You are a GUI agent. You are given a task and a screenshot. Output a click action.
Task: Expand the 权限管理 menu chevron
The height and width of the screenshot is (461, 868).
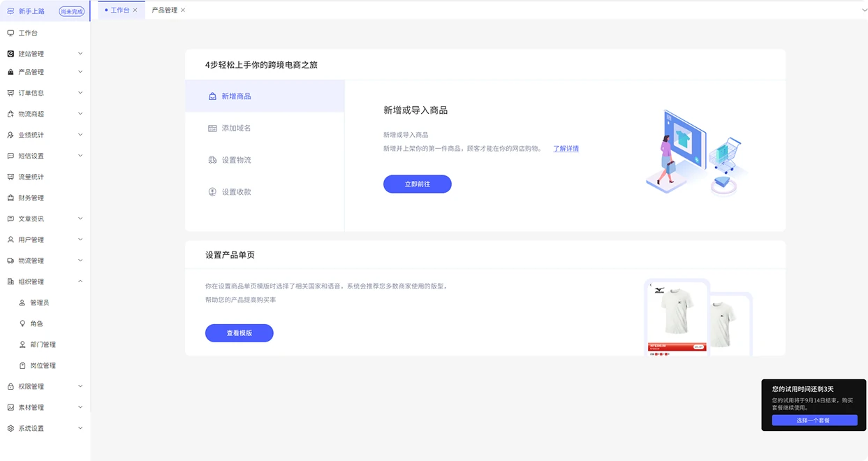coord(80,386)
